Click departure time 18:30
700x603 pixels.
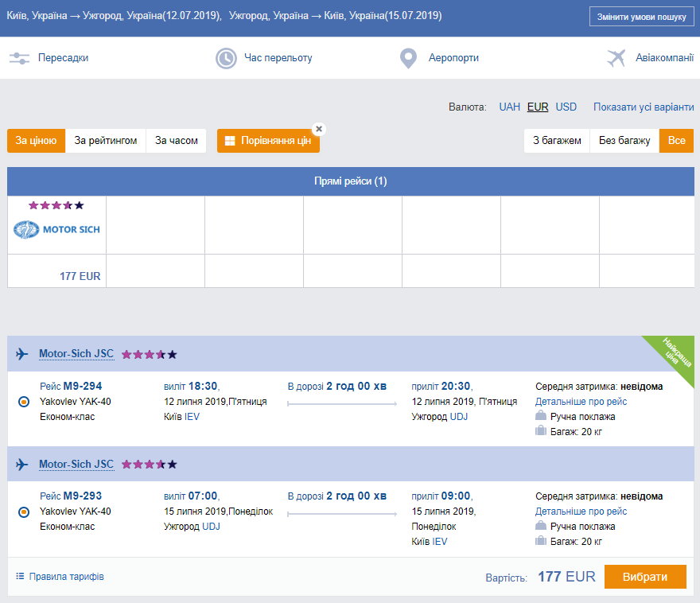(x=203, y=386)
